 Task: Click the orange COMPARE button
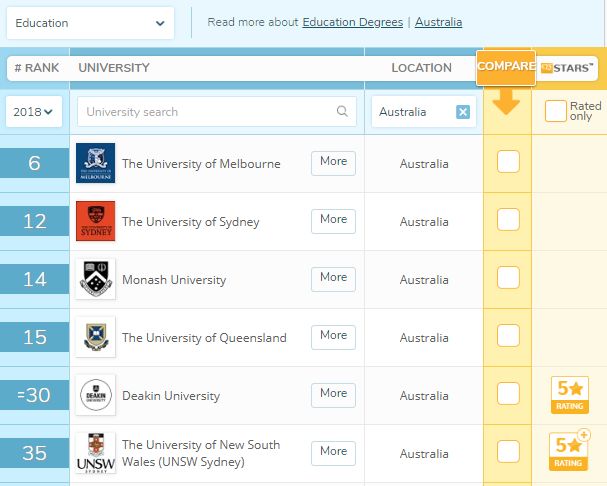506,67
